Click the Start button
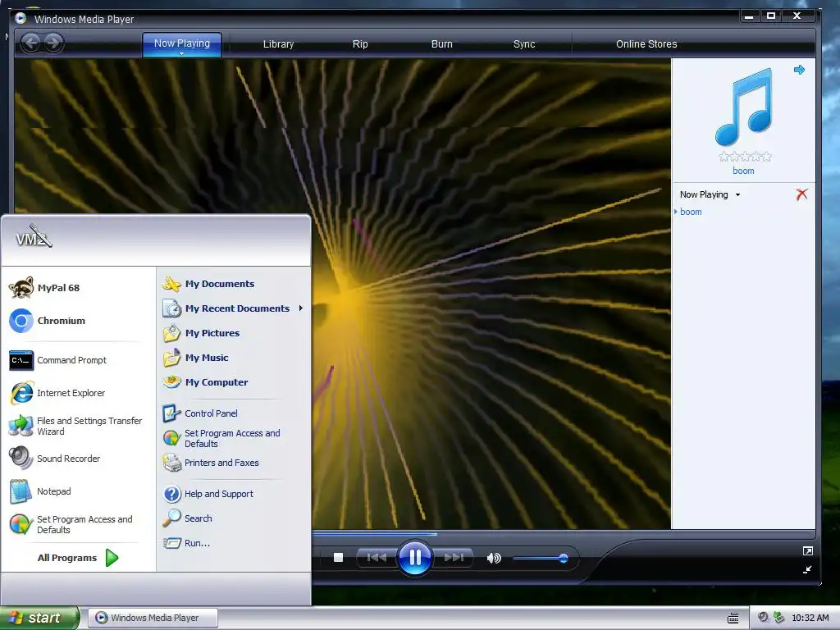The width and height of the screenshot is (840, 630). point(39,618)
